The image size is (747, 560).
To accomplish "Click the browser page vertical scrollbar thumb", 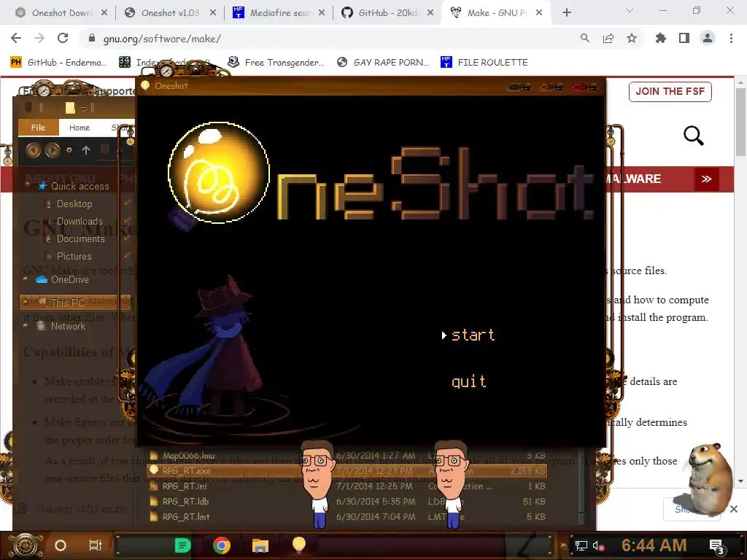I will point(740,122).
